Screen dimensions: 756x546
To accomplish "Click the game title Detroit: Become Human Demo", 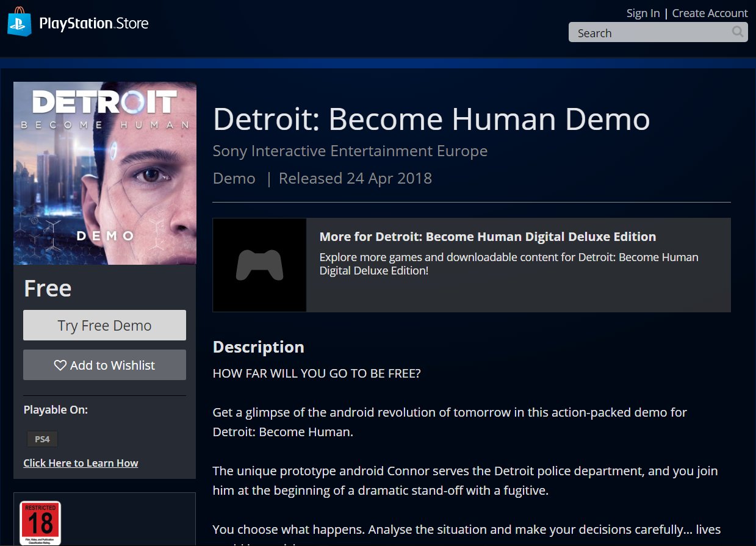I will click(431, 120).
